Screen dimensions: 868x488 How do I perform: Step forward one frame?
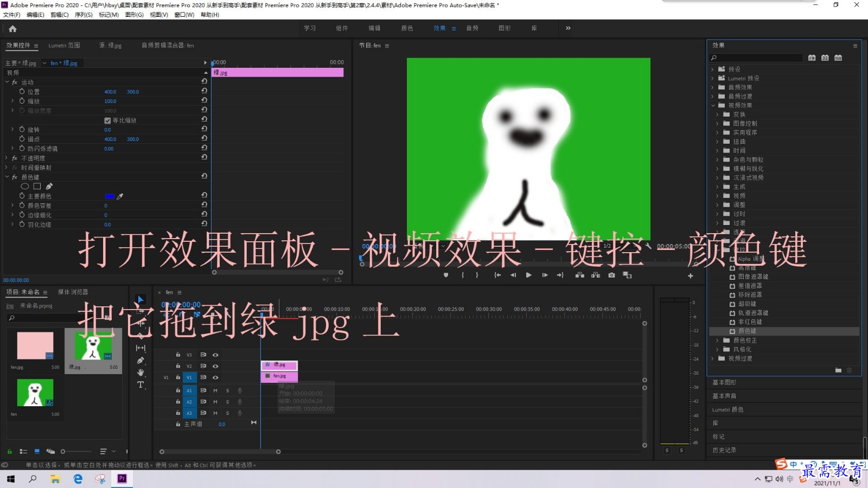click(x=545, y=275)
